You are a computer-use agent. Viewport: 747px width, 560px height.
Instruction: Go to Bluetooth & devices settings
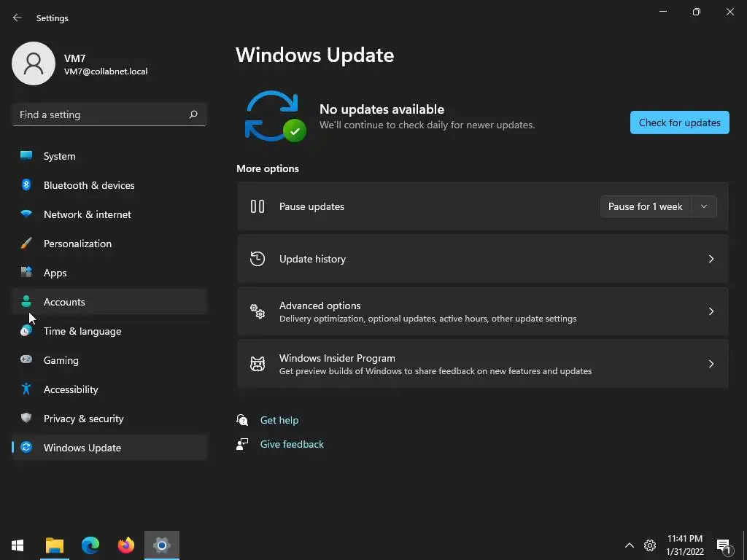tap(109, 184)
